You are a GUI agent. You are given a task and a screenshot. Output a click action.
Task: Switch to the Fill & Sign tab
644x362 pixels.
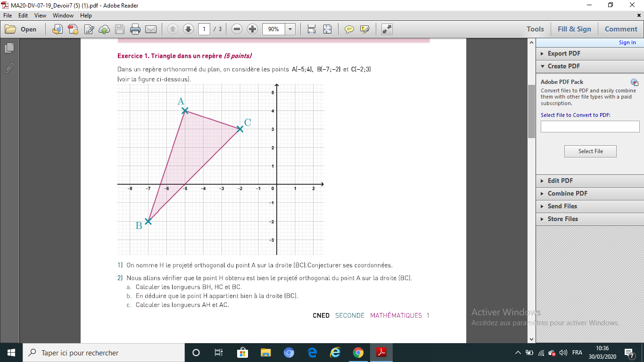574,29
